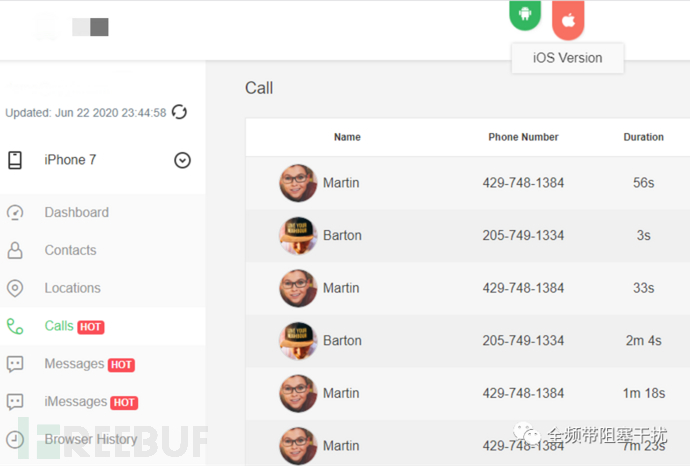Open Martin's avatar in the 56s call row
Image resolution: width=690 pixels, height=466 pixels.
(x=298, y=183)
